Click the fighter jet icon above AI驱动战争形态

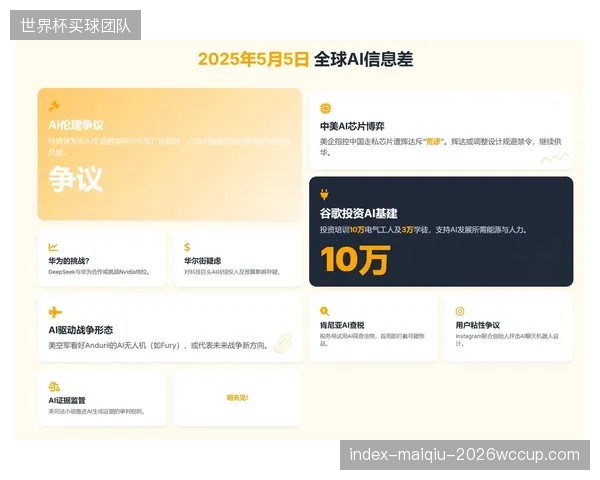55,312
